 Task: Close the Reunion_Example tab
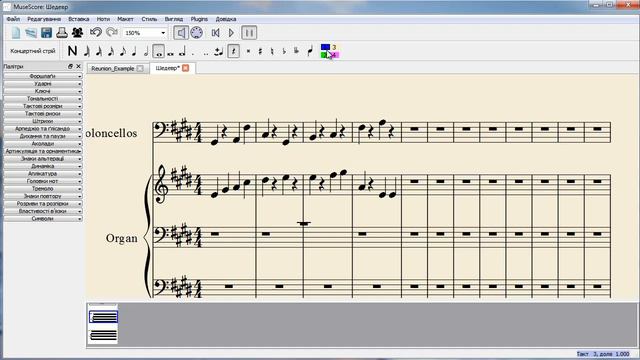tap(140, 69)
